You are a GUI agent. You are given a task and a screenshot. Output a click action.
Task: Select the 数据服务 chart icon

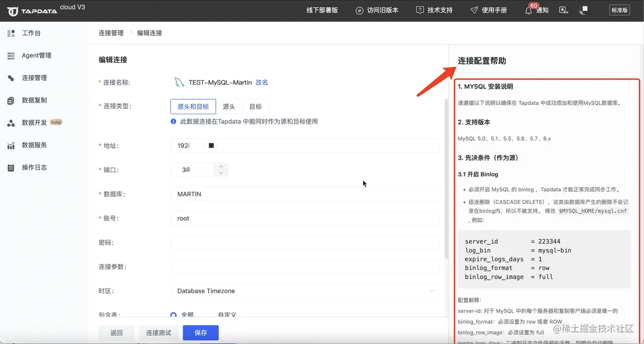11,145
